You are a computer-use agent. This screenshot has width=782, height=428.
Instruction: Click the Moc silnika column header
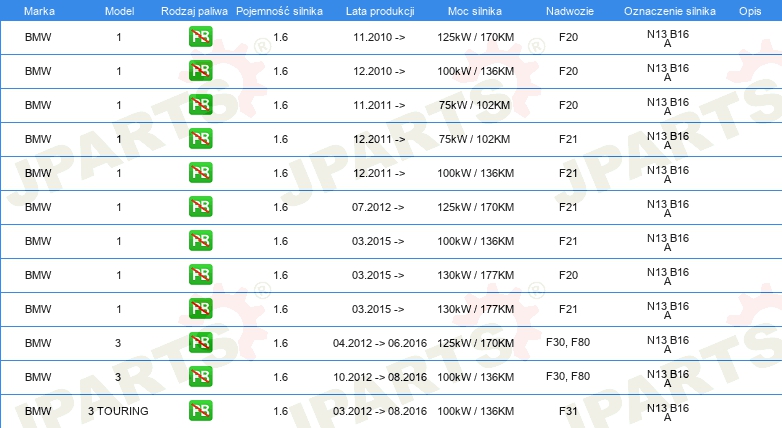[x=475, y=11]
